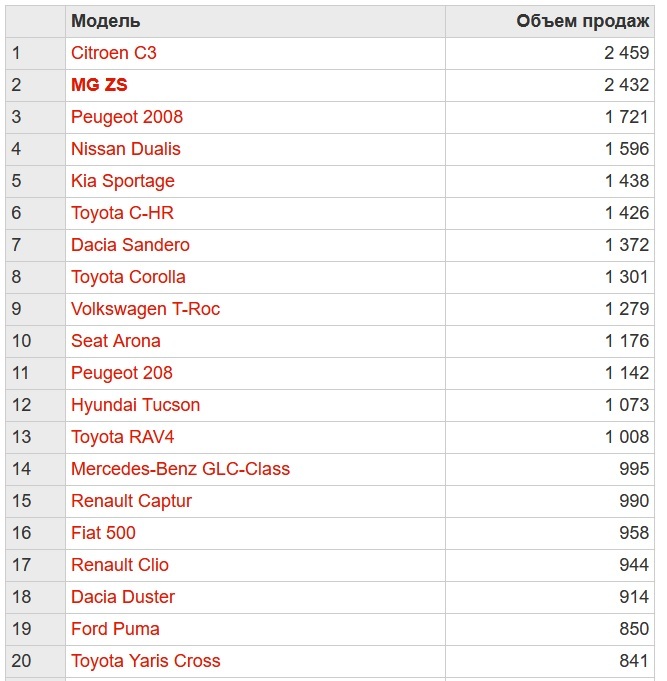Viewport: 667px width, 681px height.
Task: Open the Peugeot 2008 link
Action: pos(126,117)
